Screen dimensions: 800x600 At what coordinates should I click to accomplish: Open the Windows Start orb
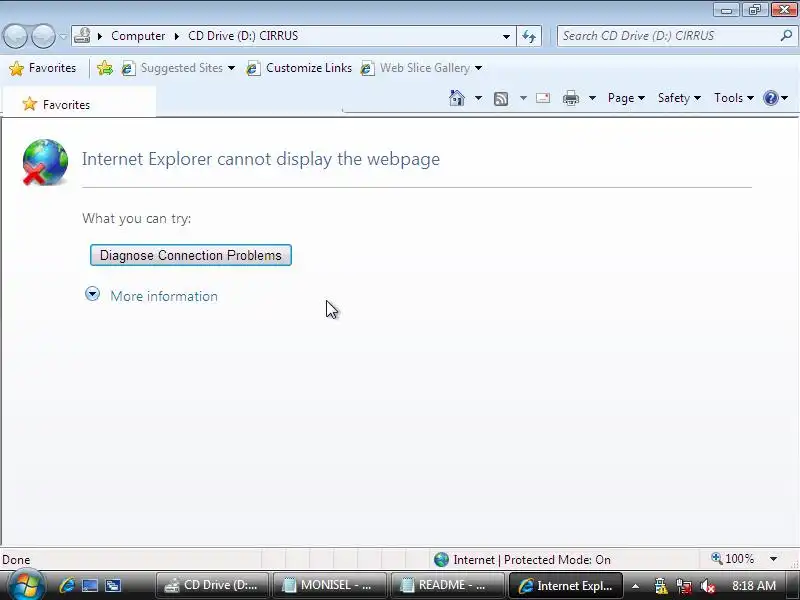(25, 585)
